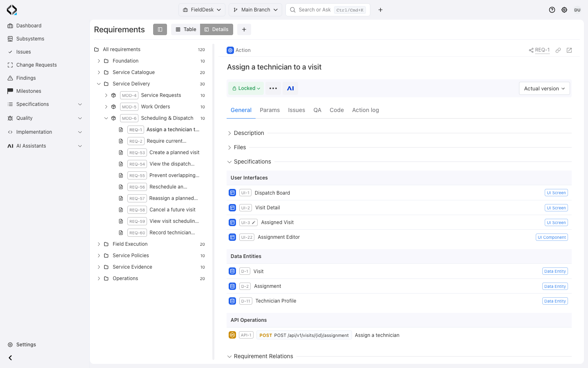Open the Params tab
Viewport: 588px width, 368px height.
point(269,110)
